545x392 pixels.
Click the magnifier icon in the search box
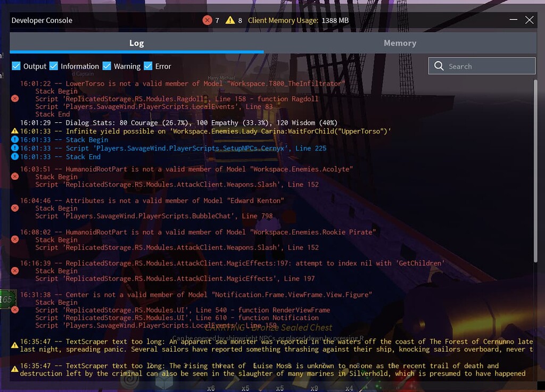tap(439, 66)
